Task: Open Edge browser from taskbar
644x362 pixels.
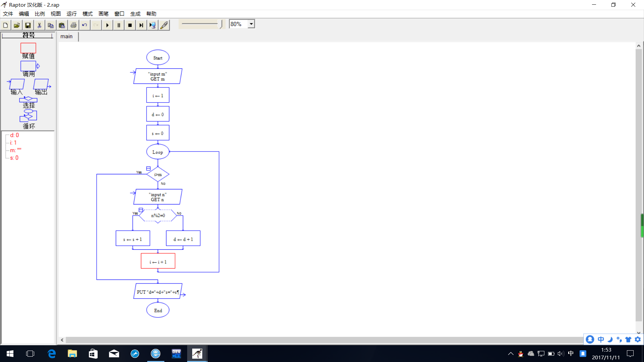Action: [51, 354]
